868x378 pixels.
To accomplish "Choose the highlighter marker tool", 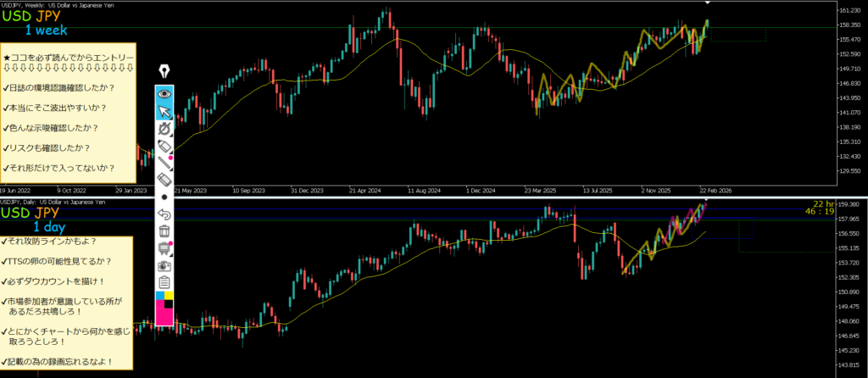I will [x=164, y=147].
